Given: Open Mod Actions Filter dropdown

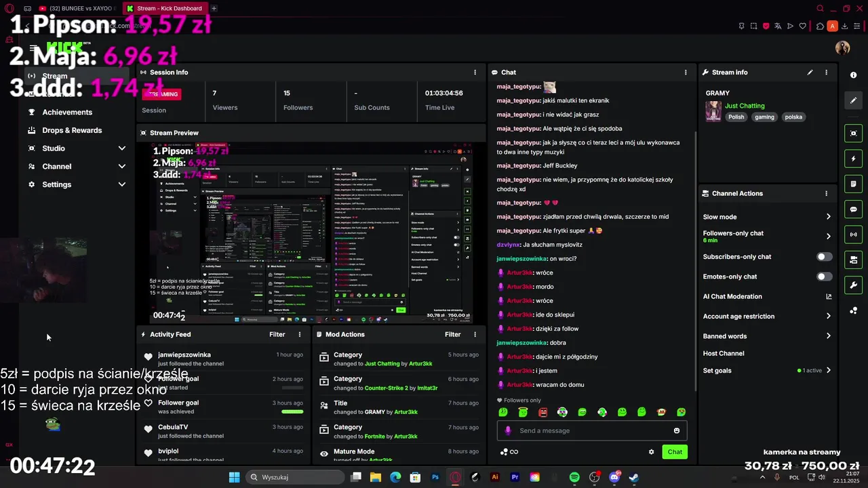Looking at the screenshot, I should click(452, 334).
